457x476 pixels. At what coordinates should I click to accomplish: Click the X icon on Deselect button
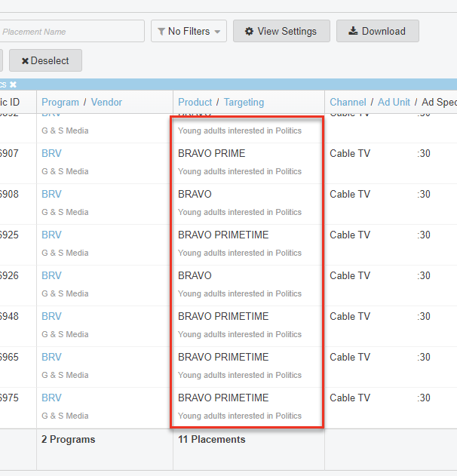point(25,61)
